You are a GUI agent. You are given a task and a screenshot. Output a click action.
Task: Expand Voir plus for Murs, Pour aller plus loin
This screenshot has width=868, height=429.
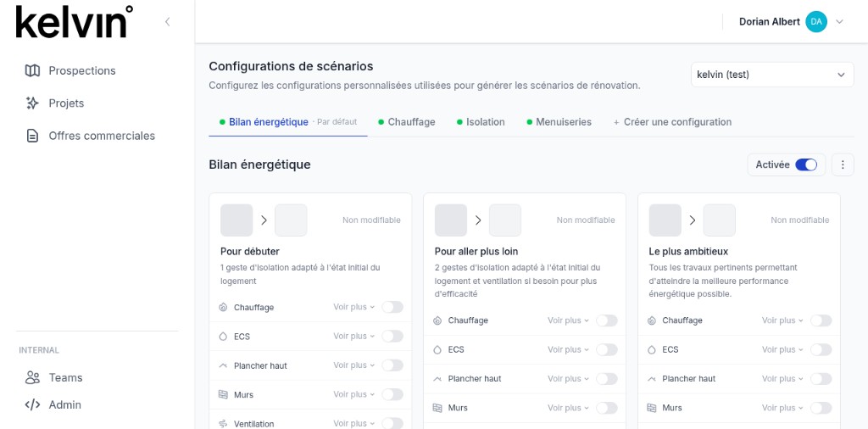click(x=568, y=408)
